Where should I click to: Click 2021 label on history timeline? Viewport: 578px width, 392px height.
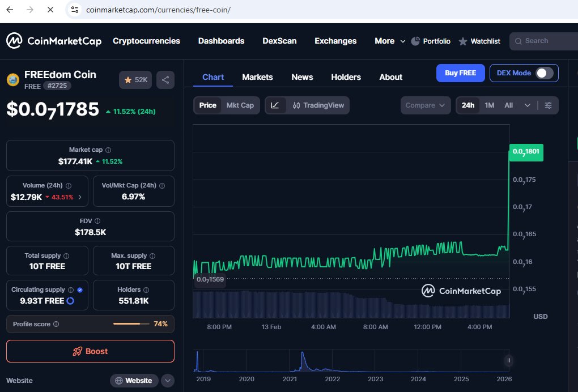pos(290,379)
